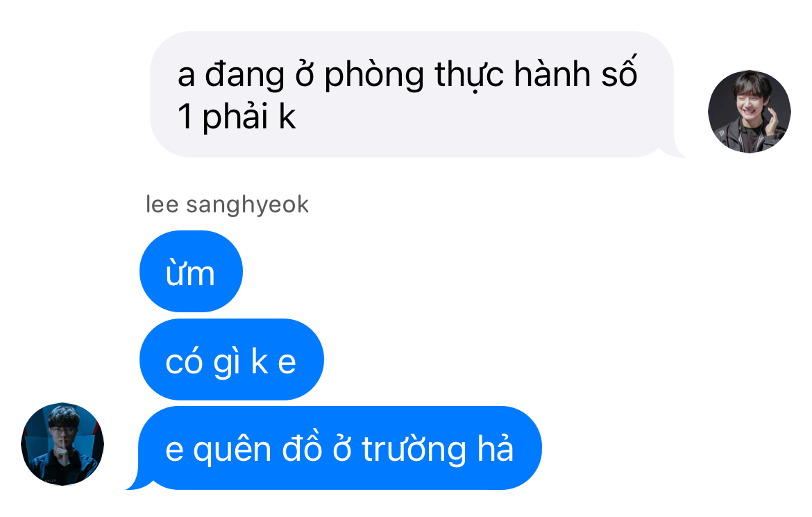Click the word "đang" in the gray bubble

point(244,76)
